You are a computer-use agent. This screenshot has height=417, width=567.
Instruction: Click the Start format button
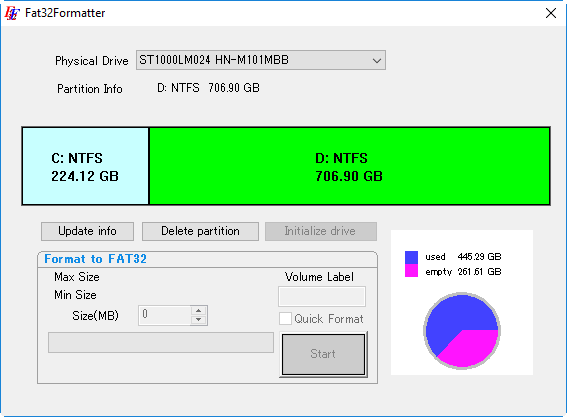click(323, 354)
